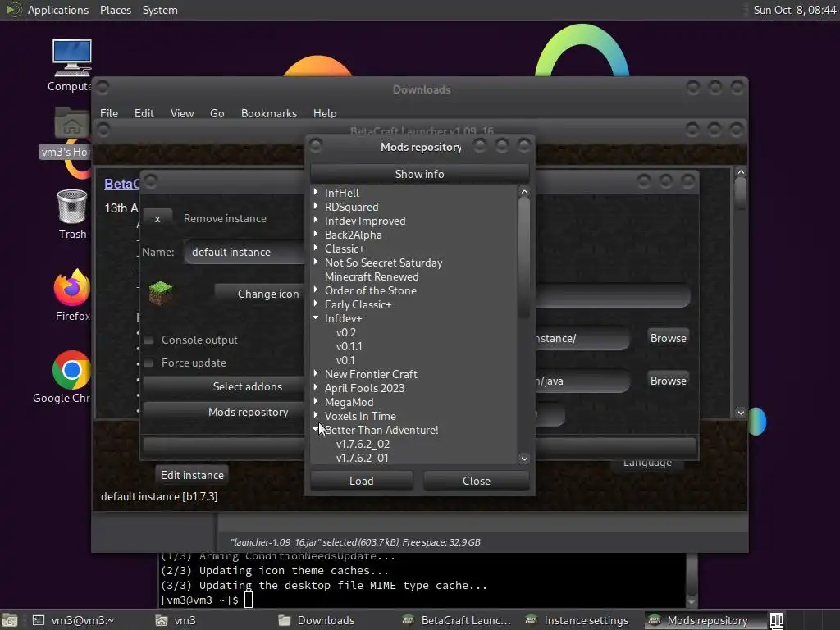Toggle the Console output checkbox
Image resolution: width=840 pixels, height=630 pixels.
(149, 340)
